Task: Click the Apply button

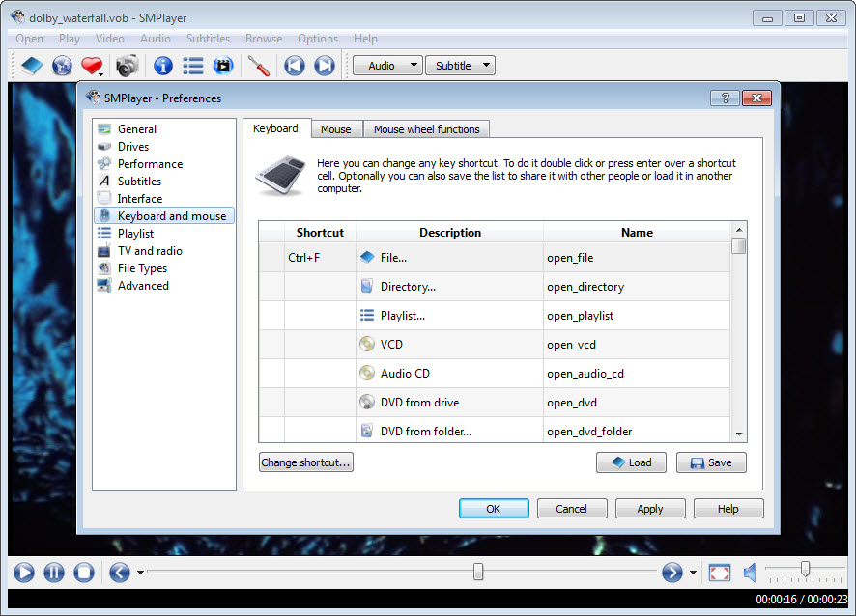Action: (x=649, y=509)
